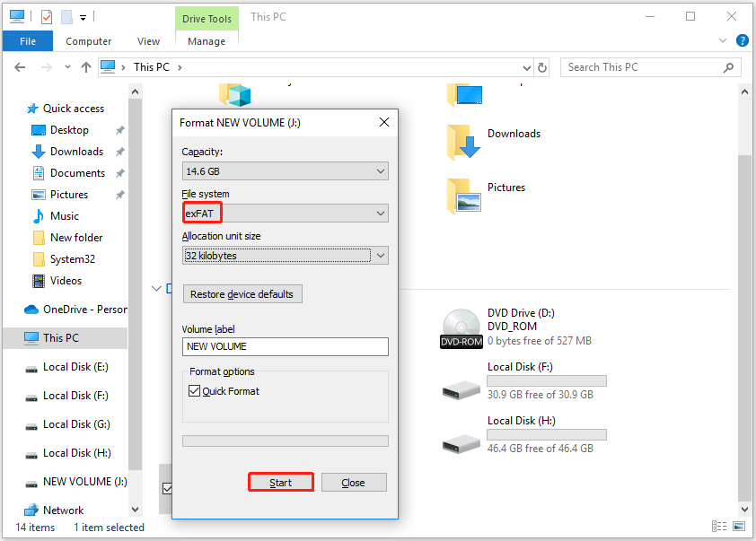Select Local Disk (E:) in navigation pane

[75, 367]
